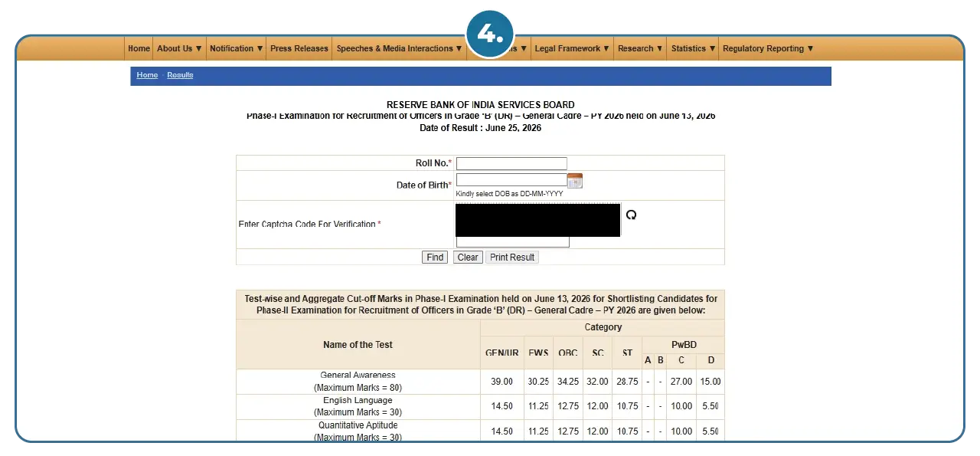Open the Home menu item
This screenshot has width=980, height=456.
coord(139,48)
